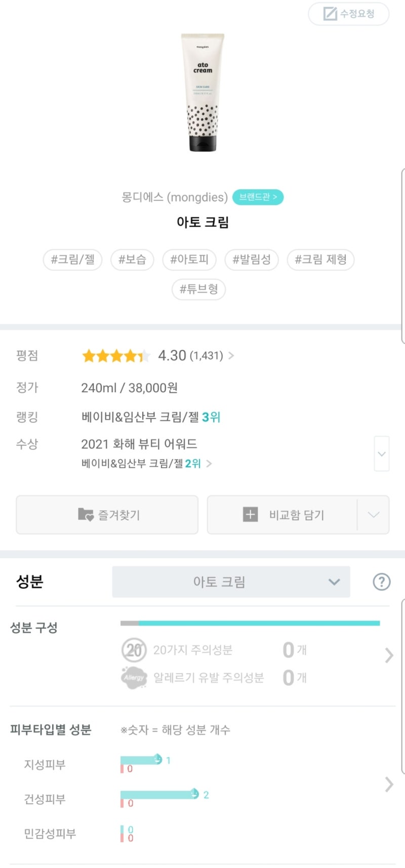Click the plus icon for compare box
405x868 pixels.
pyautogui.click(x=250, y=514)
